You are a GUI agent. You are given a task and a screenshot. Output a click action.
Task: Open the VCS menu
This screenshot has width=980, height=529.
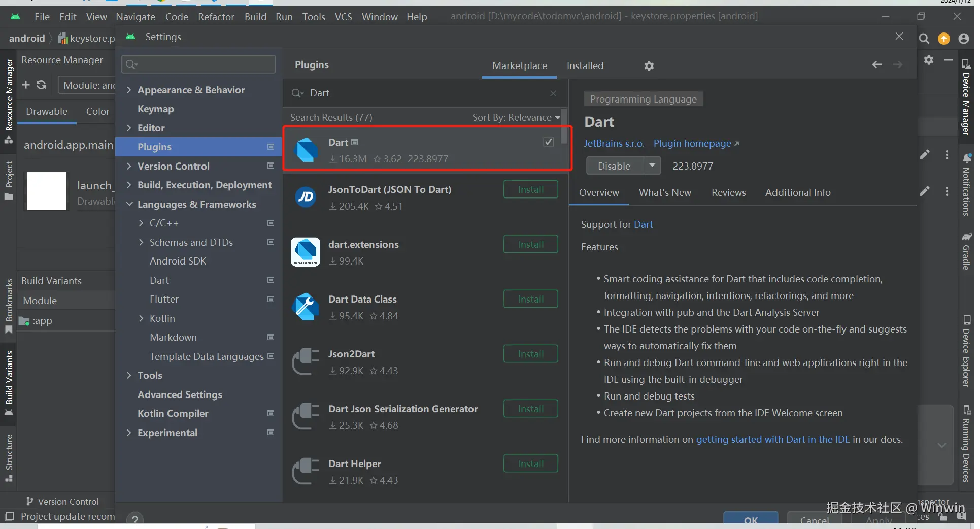click(344, 17)
